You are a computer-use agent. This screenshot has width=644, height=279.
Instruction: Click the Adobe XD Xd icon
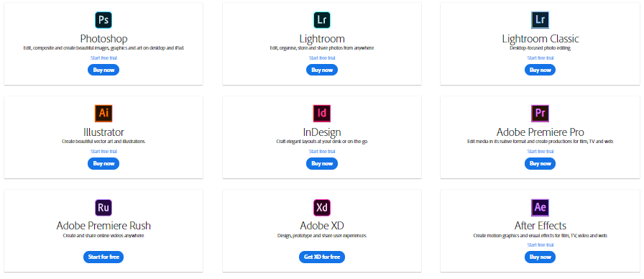[x=321, y=208]
